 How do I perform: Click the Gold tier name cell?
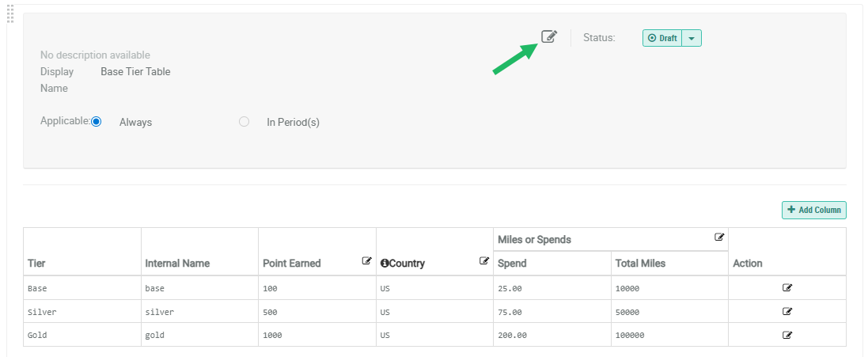pyautogui.click(x=38, y=335)
